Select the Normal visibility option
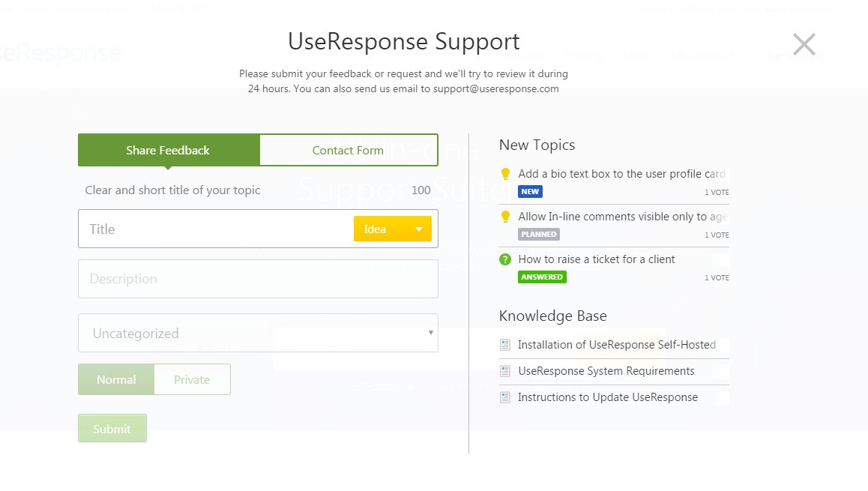This screenshot has width=868, height=491. pyautogui.click(x=115, y=379)
